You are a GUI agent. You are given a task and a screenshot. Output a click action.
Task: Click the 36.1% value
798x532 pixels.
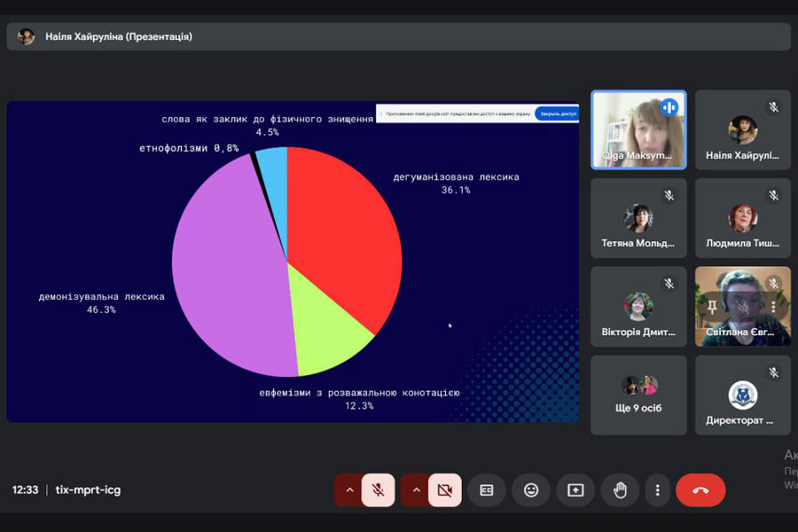(x=456, y=190)
